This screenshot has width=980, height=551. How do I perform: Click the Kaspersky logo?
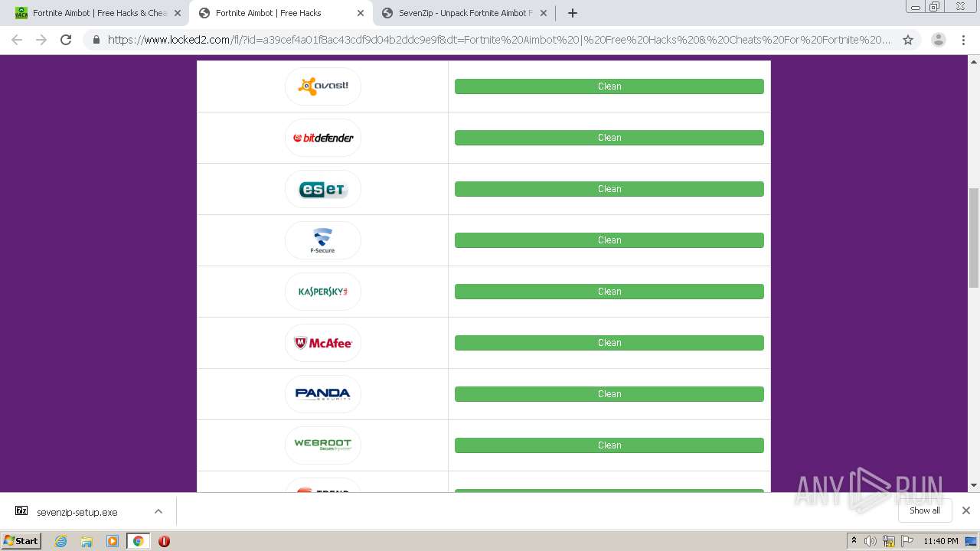tap(322, 292)
